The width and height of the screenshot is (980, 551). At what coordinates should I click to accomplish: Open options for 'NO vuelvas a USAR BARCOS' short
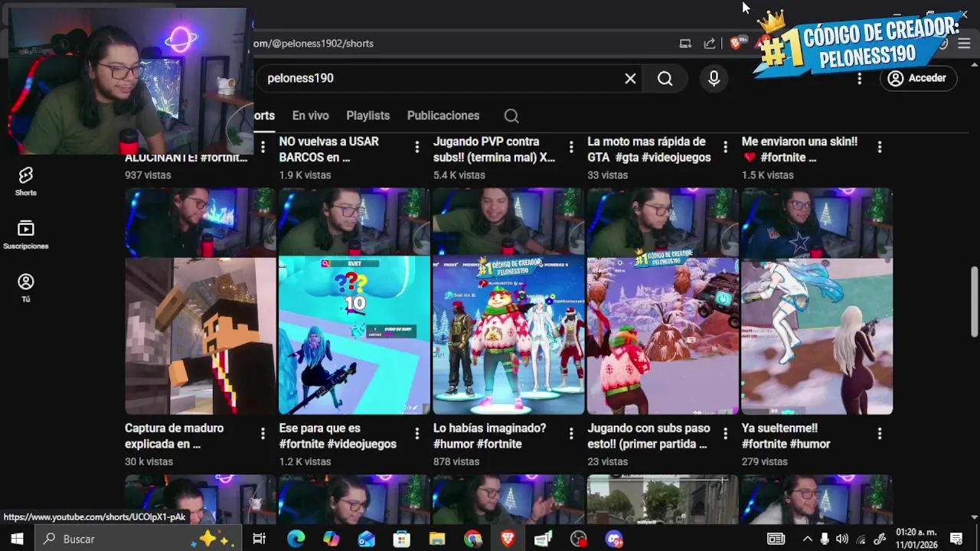(x=416, y=147)
